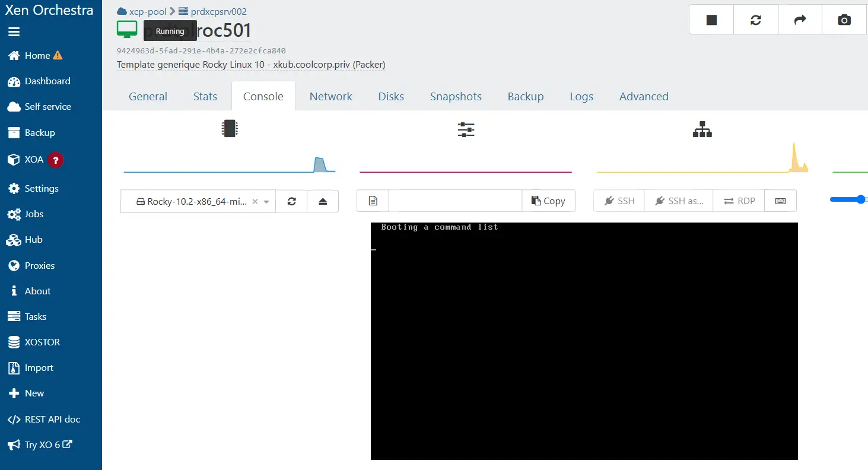
Task: Click the clipboard document icon
Action: point(373,201)
